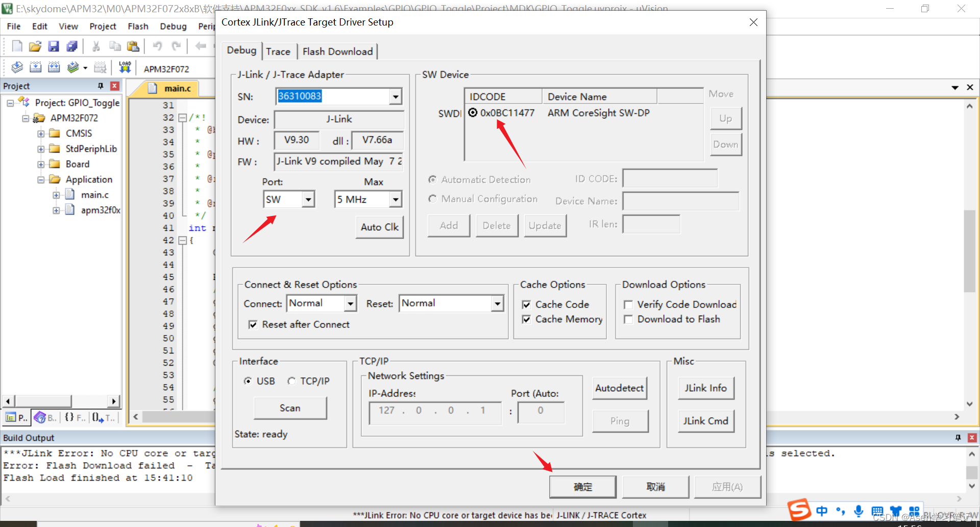980x527 pixels.
Task: Open the SN serial number dropdown
Action: [x=395, y=97]
